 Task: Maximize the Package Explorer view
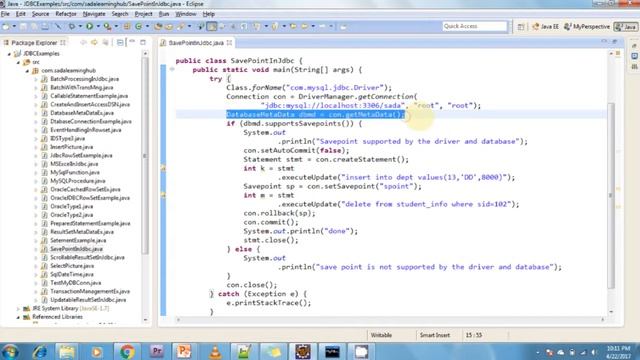pos(143,42)
